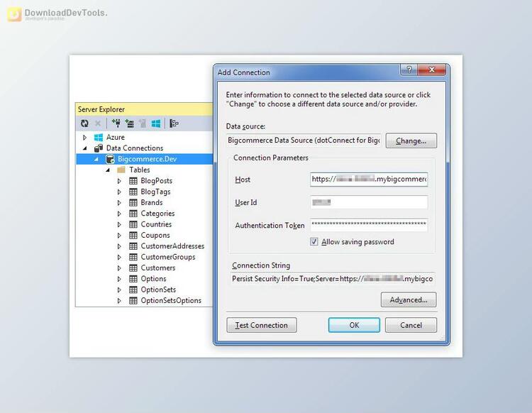Viewport: 532px width, 413px height.
Task: Click the Categories table icon
Action: (x=133, y=214)
